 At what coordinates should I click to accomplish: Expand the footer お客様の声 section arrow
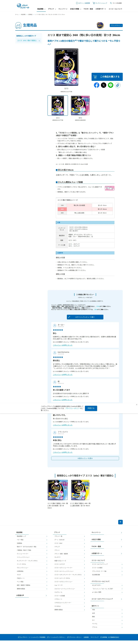coord(46,595)
